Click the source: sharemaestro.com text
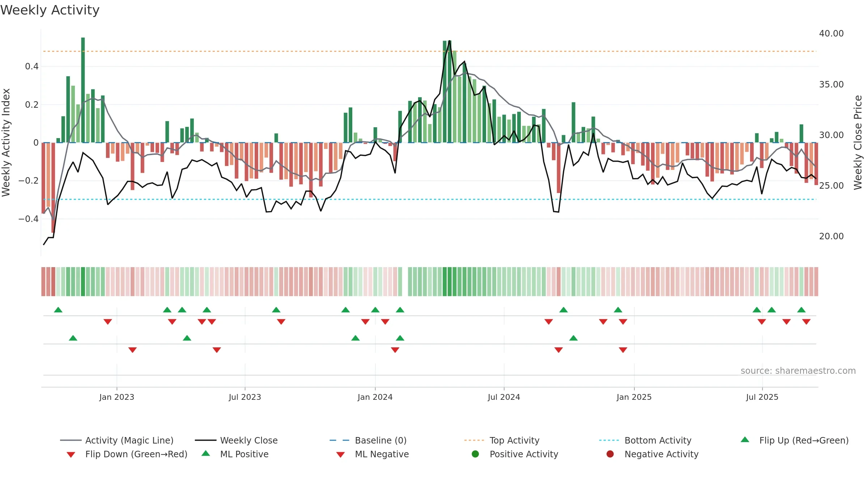The image size is (868, 488). 798,371
